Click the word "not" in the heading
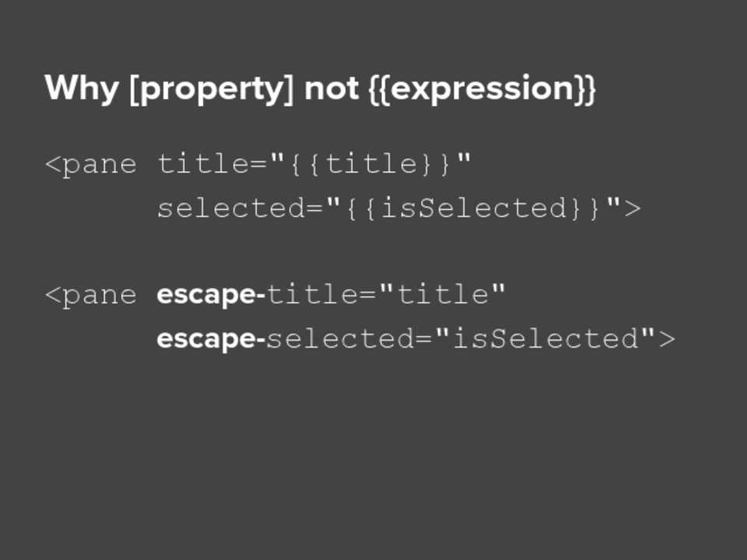The width and height of the screenshot is (747, 560). [x=330, y=89]
